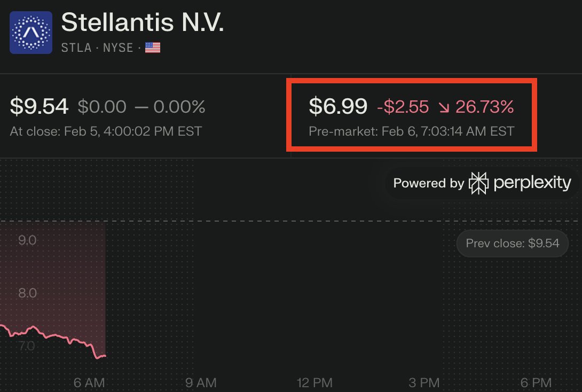
Task: Click the Stellantis company logo icon
Action: point(31,32)
